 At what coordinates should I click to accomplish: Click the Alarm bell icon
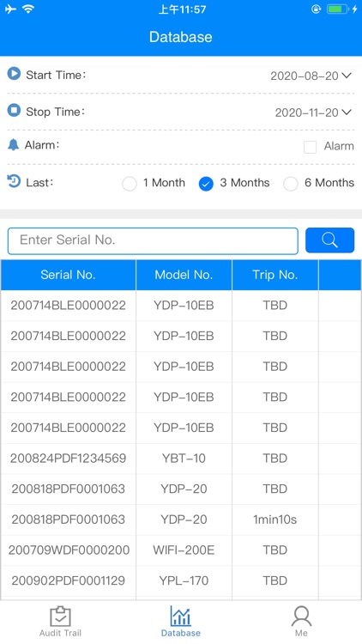[14, 144]
